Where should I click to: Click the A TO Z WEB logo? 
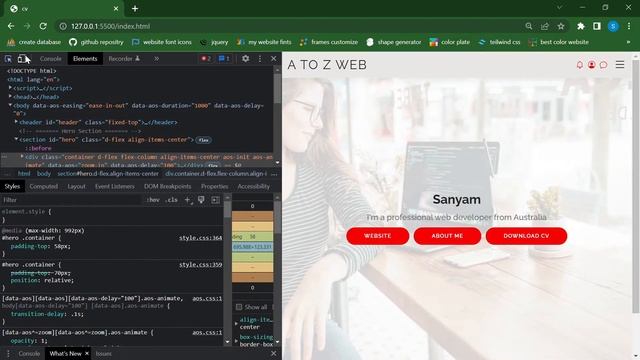point(327,65)
